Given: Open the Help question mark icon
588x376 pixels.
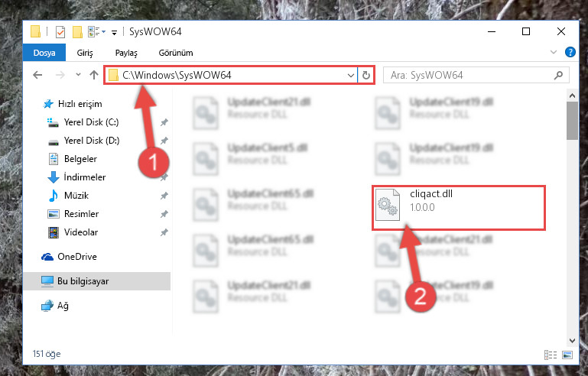Looking at the screenshot, I should [570, 52].
